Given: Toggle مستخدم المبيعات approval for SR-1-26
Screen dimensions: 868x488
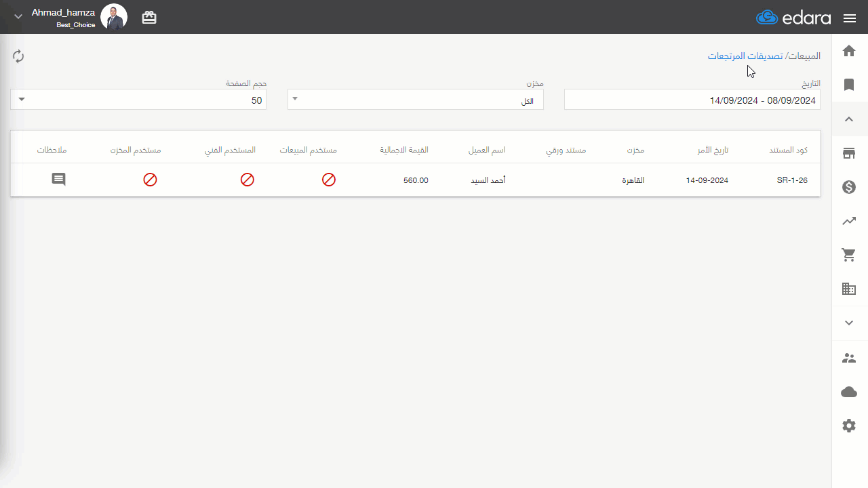Looking at the screenshot, I should coord(329,180).
